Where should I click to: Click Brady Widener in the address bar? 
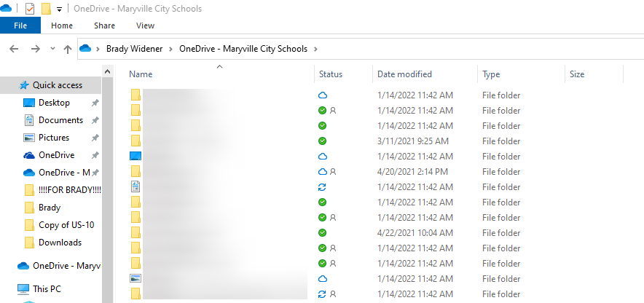[x=134, y=49]
